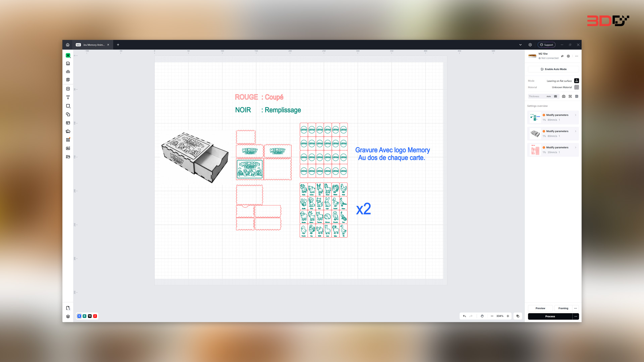
Task: Open more options beside Process
Action: [x=576, y=316]
